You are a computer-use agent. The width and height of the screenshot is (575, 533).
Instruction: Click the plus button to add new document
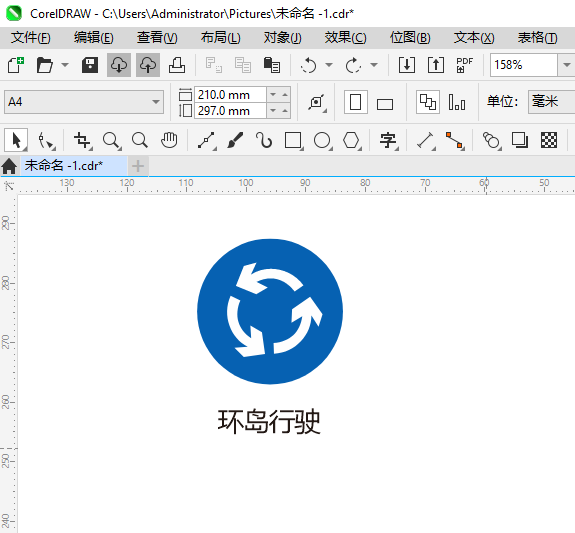[x=138, y=166]
